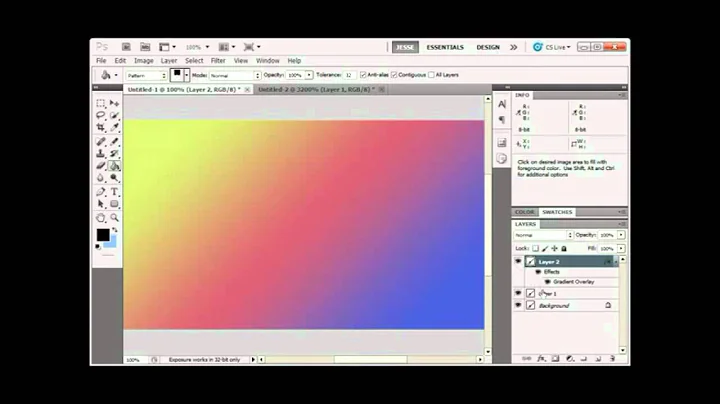Hide the Gradient Overlay effect
The height and width of the screenshot is (404, 720).
pyautogui.click(x=547, y=282)
